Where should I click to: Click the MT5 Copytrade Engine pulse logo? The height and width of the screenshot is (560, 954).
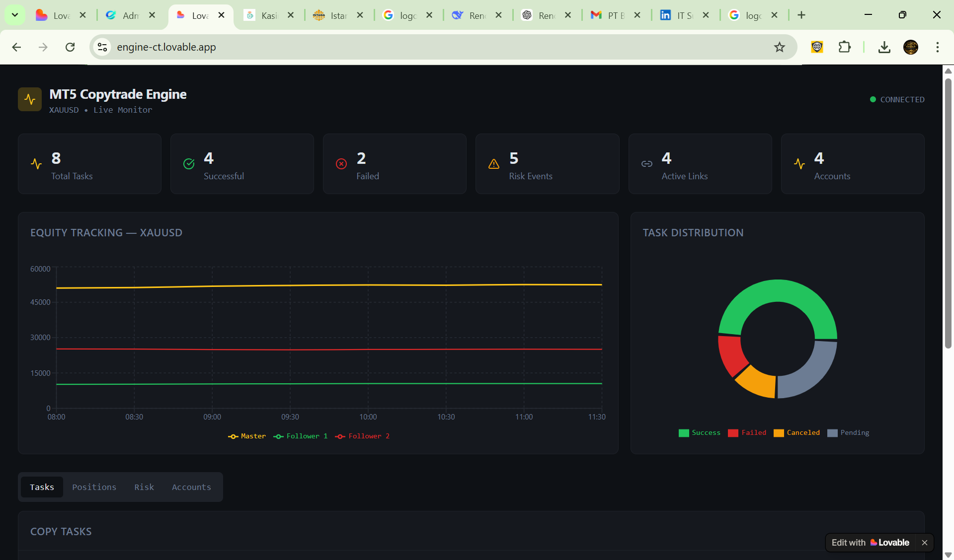[30, 99]
